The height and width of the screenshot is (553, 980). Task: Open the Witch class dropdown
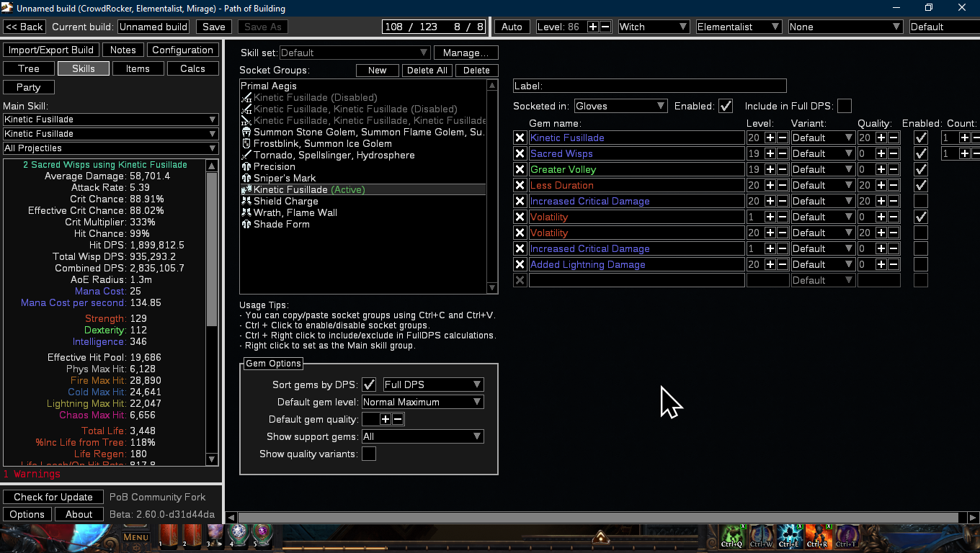coord(654,27)
